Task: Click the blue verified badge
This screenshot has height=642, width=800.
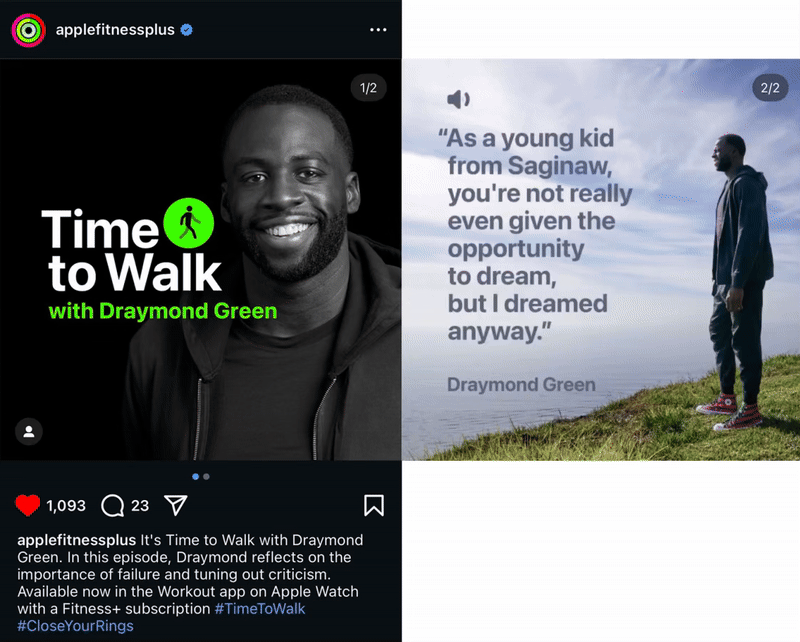Action: pos(187,30)
